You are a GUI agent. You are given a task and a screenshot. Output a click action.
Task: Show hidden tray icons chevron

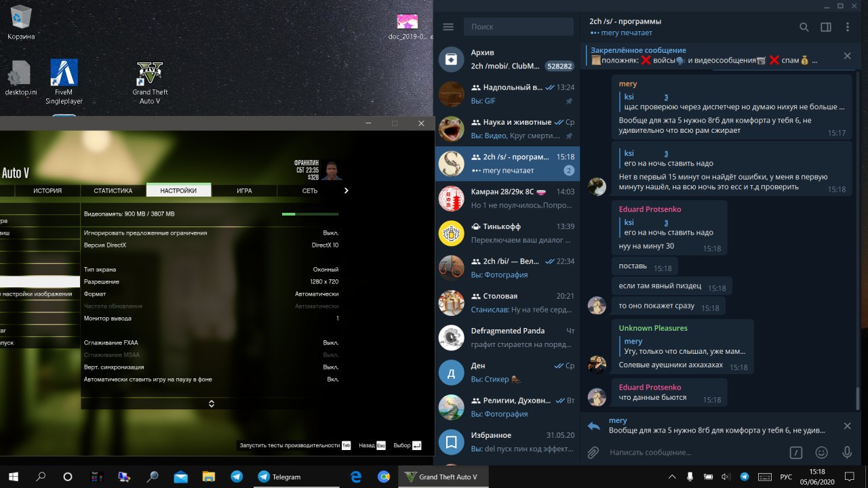tap(672, 476)
